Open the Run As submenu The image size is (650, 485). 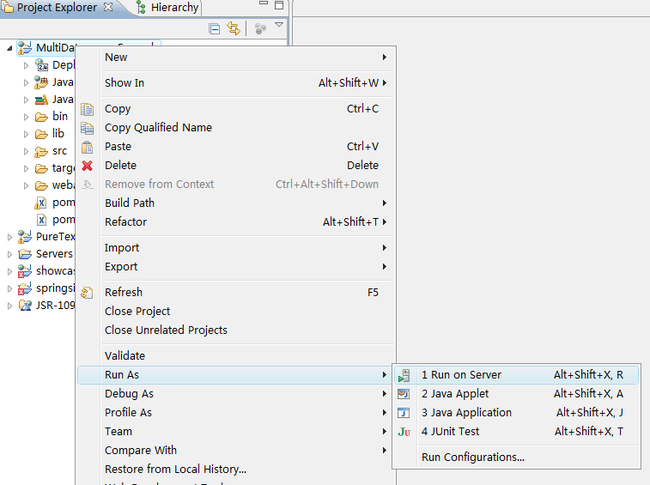point(235,375)
